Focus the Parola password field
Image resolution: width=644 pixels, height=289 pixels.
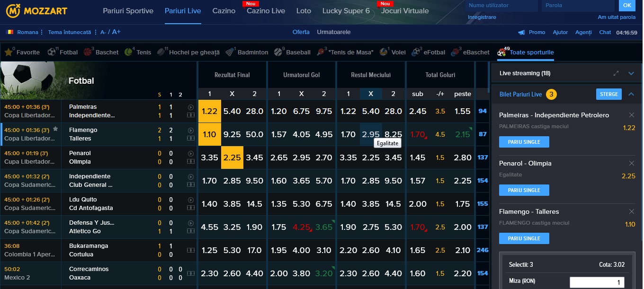[578, 6]
